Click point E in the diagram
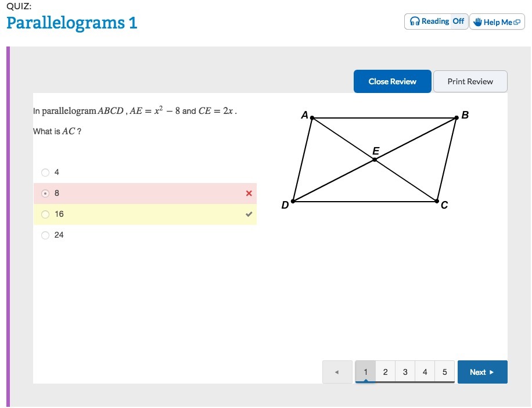Screen dimensions: 532x408 coord(375,159)
